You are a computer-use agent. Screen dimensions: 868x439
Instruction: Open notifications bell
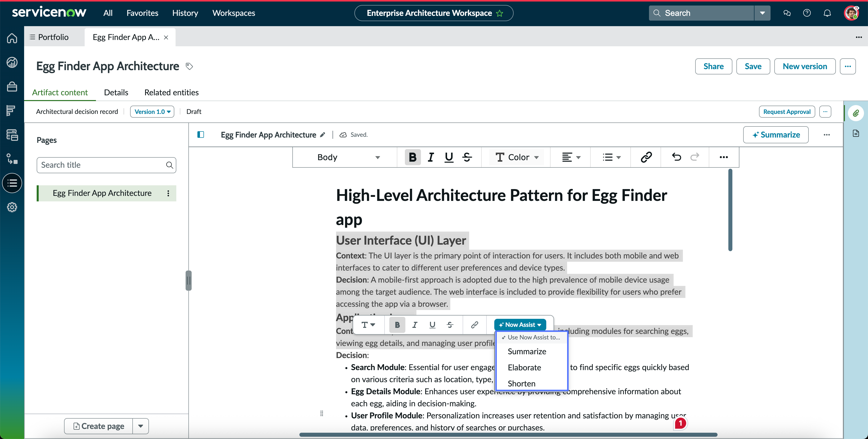tap(827, 13)
